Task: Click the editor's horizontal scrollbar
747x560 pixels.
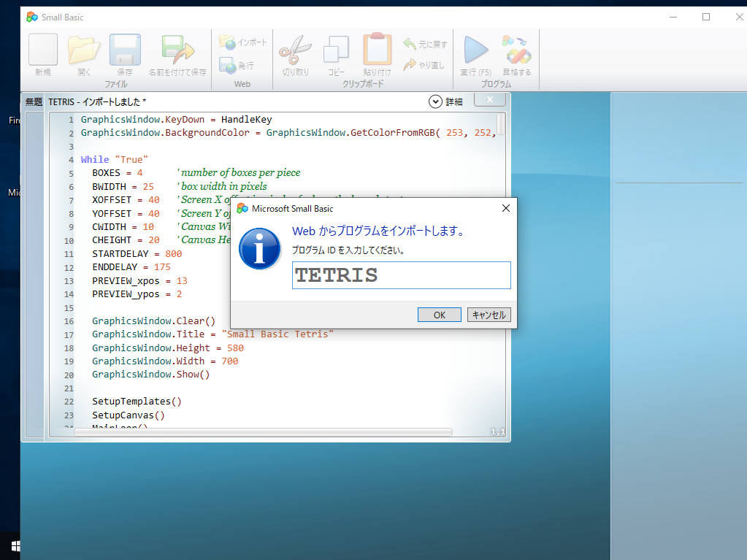Action: pyautogui.click(x=263, y=432)
